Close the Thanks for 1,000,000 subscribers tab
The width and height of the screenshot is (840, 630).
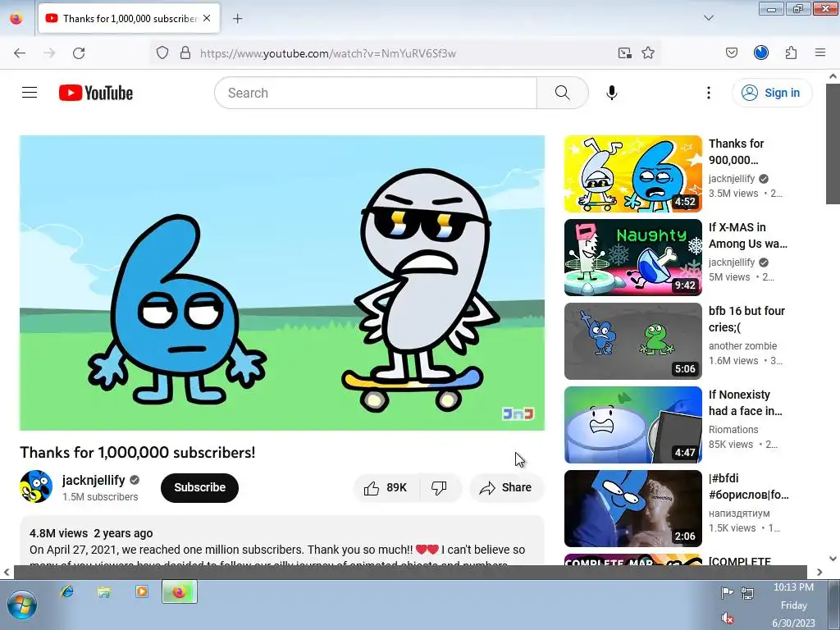click(x=207, y=18)
